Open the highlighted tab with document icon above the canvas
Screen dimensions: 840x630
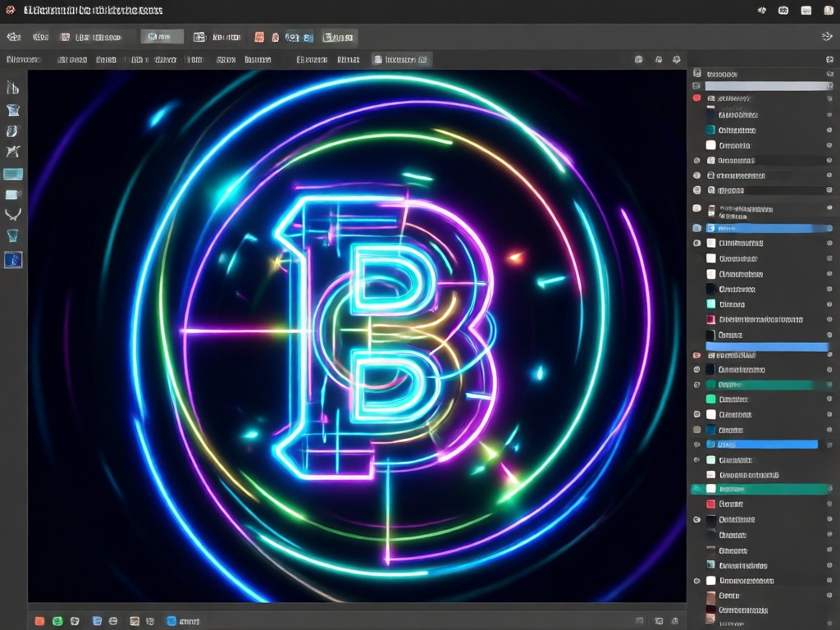[402, 59]
